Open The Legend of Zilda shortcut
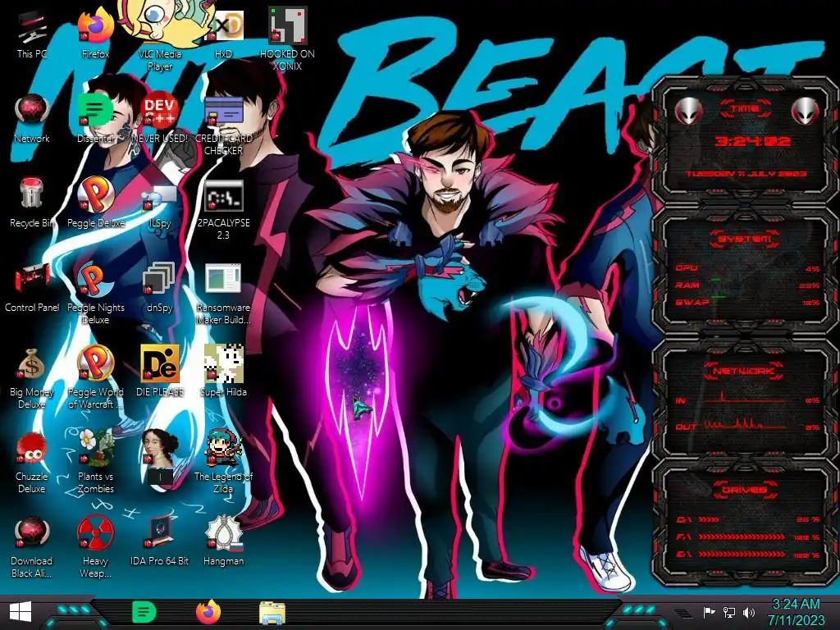Image resolution: width=840 pixels, height=630 pixels. [x=223, y=463]
